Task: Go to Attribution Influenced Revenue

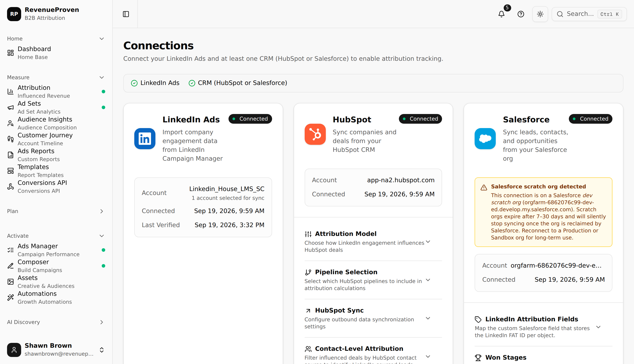Action: tap(56, 92)
